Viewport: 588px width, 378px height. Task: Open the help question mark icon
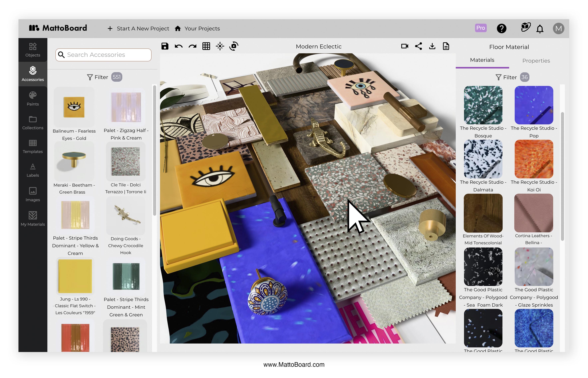502,28
